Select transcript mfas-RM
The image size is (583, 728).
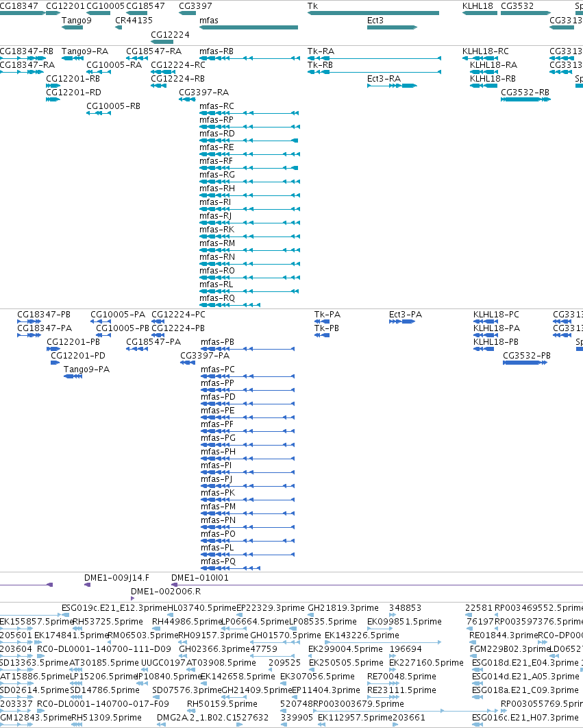pyautogui.click(x=216, y=243)
